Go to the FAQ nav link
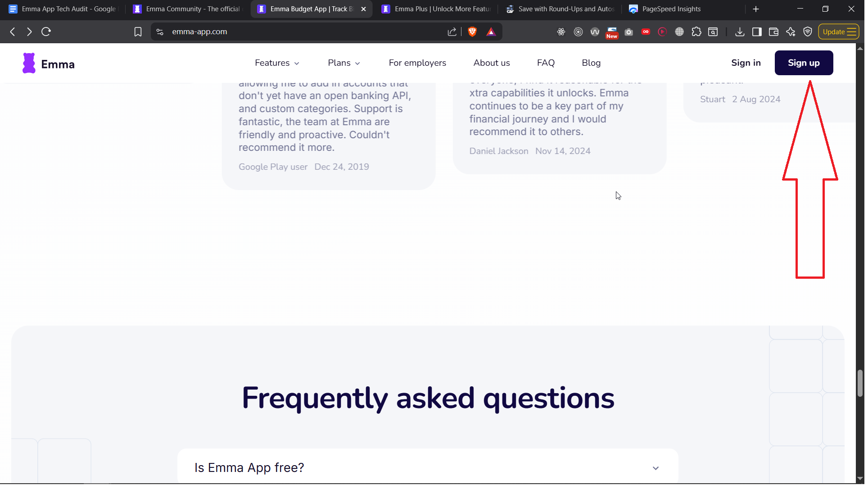Image resolution: width=868 pixels, height=485 pixels. 546,63
